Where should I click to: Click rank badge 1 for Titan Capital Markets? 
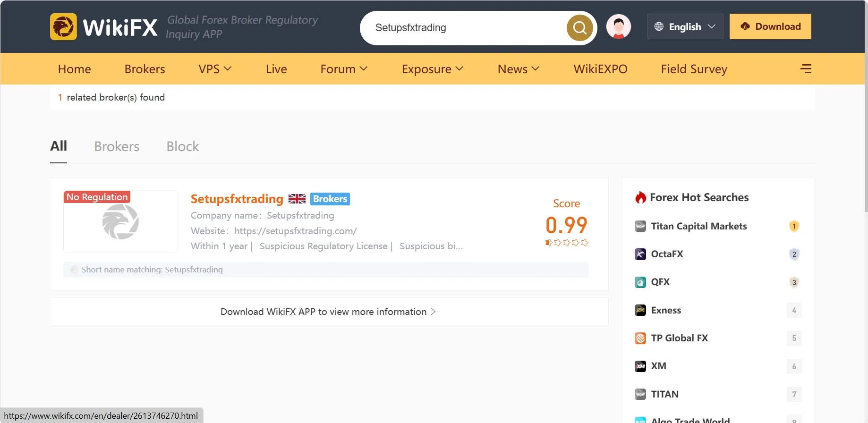pyautogui.click(x=794, y=226)
